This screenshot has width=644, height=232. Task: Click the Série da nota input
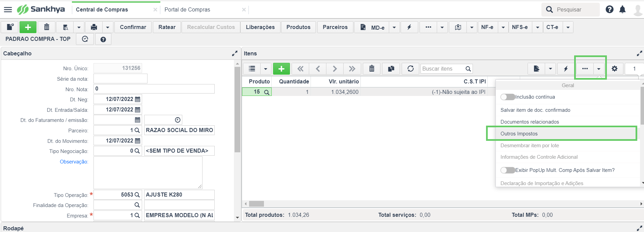120,79
